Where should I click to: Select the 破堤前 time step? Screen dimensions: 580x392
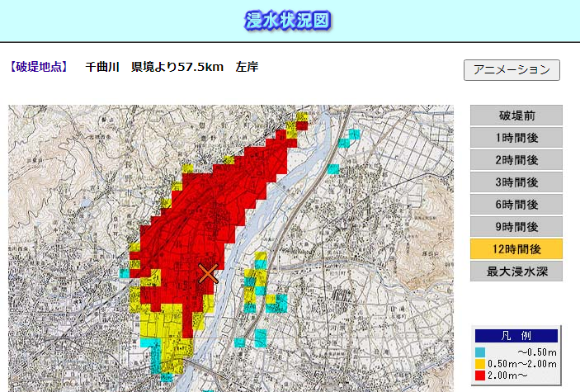coord(516,115)
